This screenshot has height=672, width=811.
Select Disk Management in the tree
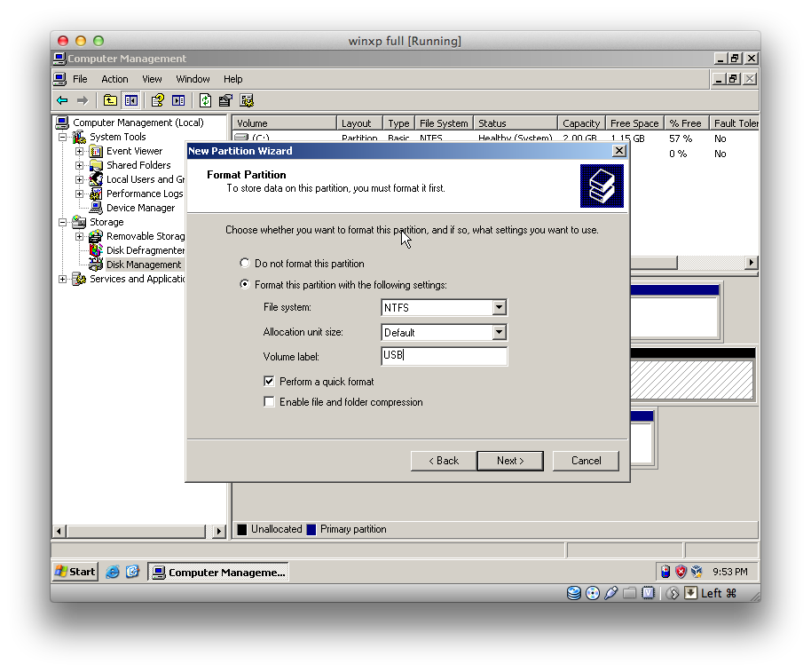[x=144, y=265]
